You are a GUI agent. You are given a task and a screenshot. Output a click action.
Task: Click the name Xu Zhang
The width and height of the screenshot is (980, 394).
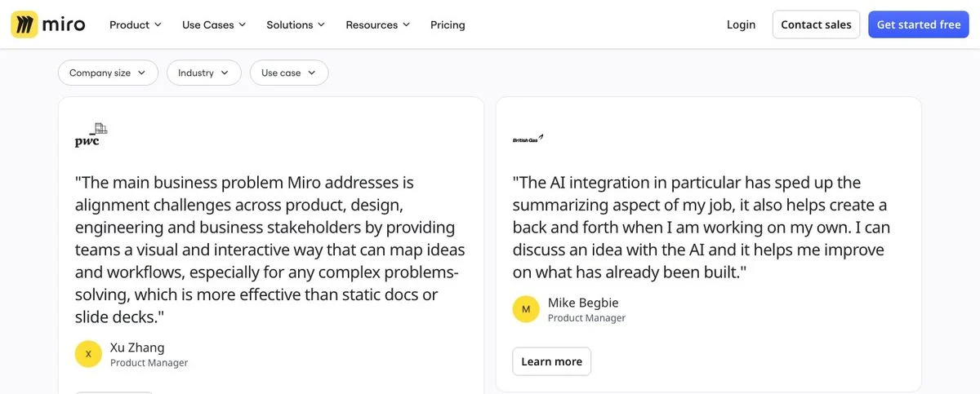[x=137, y=348]
